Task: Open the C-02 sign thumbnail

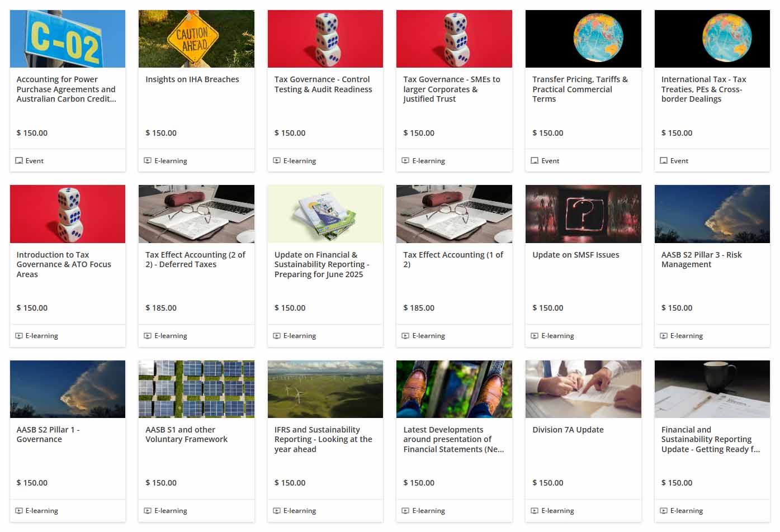Action: (68, 39)
